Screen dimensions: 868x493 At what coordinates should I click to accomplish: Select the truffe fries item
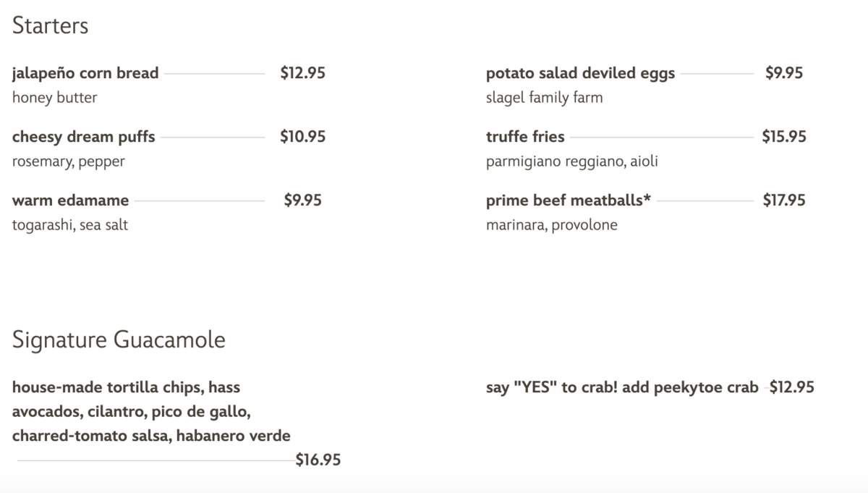tap(525, 137)
